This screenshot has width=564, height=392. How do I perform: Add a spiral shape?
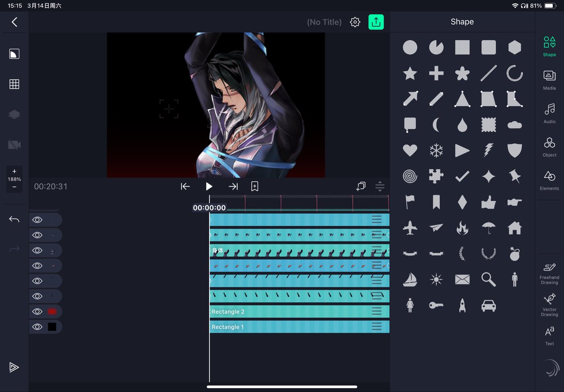(x=410, y=176)
